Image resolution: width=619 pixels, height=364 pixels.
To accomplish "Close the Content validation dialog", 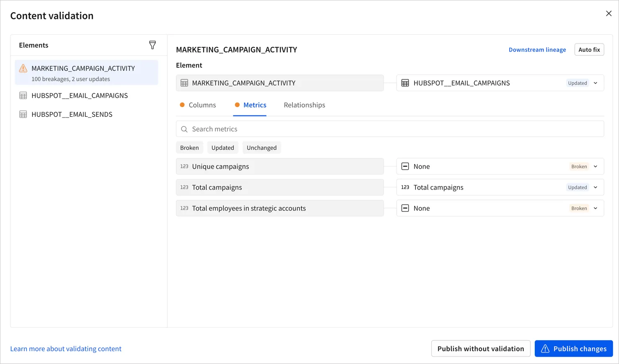I will pyautogui.click(x=609, y=13).
